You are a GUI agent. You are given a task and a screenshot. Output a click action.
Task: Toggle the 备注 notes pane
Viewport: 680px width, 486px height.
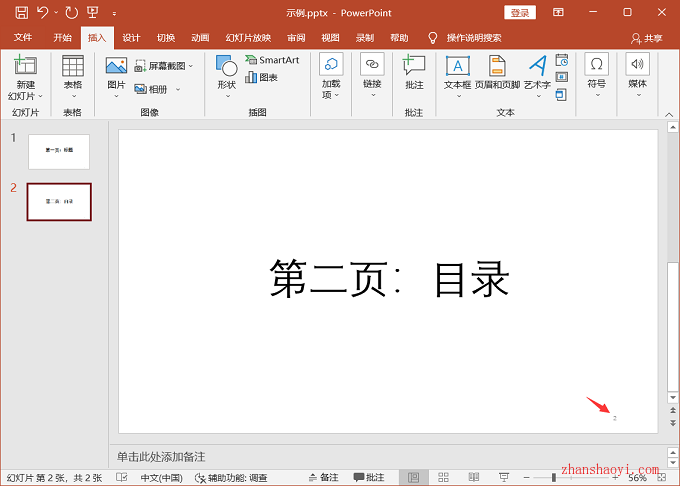coord(323,477)
